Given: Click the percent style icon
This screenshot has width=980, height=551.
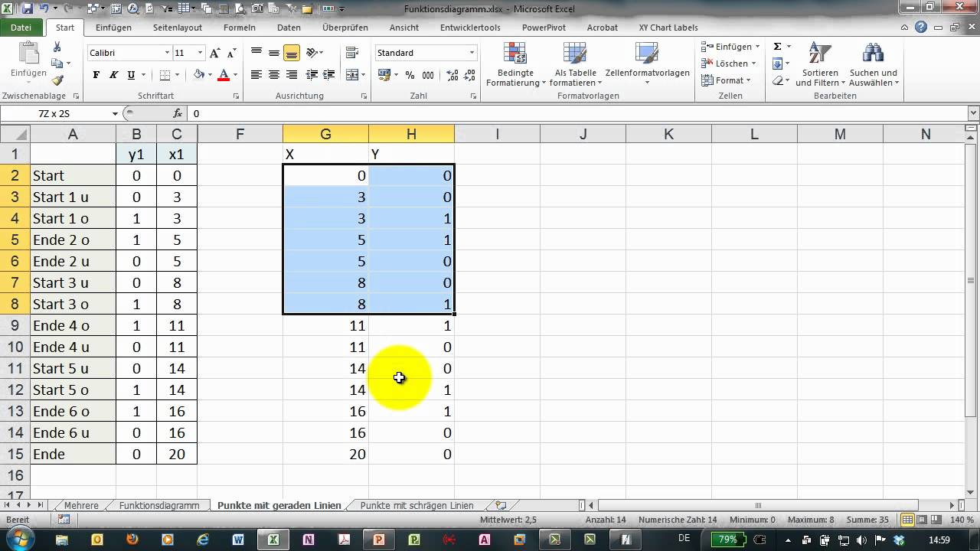Looking at the screenshot, I should (x=410, y=75).
